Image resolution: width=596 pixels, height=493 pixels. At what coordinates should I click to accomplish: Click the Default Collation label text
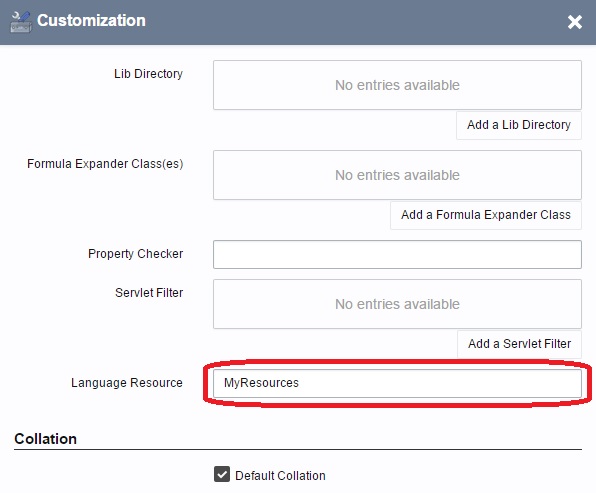point(280,476)
